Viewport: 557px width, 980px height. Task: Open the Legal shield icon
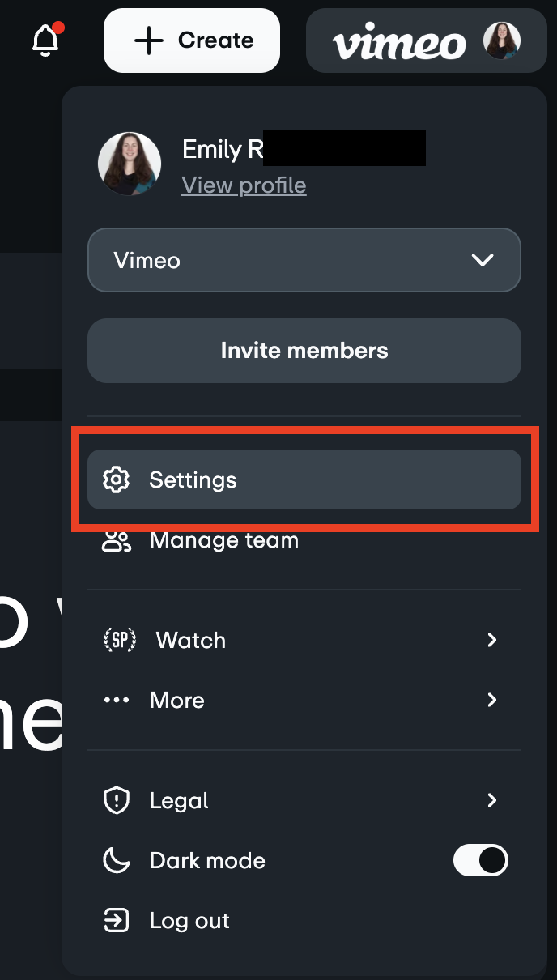point(117,800)
